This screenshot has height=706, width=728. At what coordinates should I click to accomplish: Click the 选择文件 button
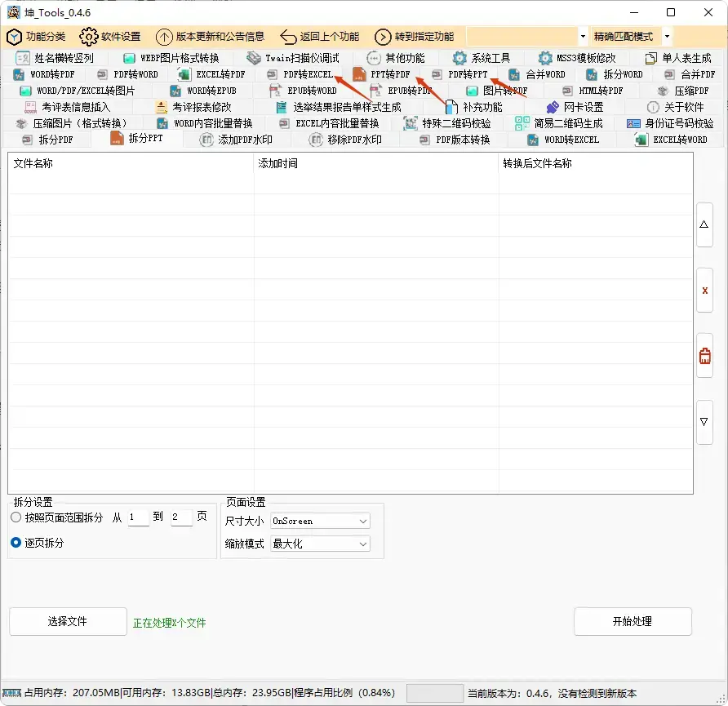pos(68,621)
